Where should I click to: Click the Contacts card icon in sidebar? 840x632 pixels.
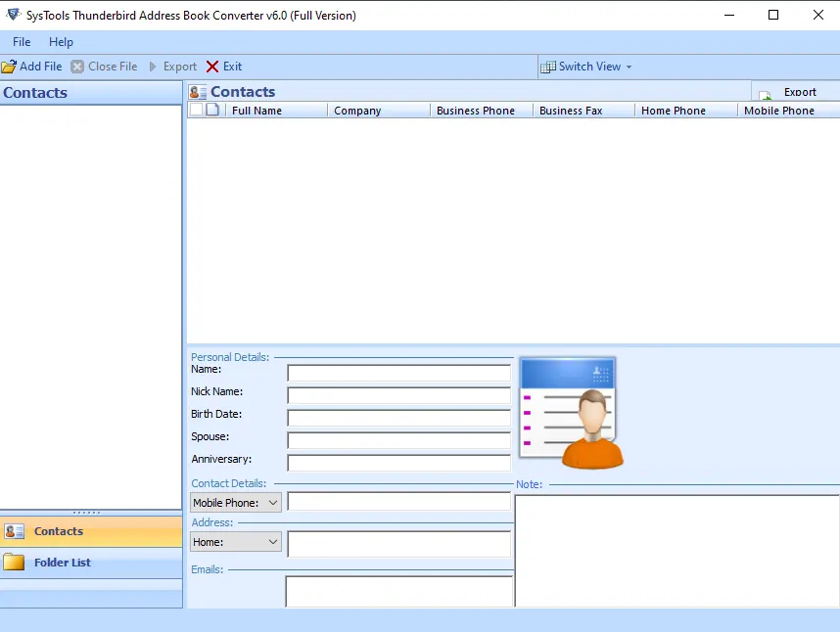14,531
